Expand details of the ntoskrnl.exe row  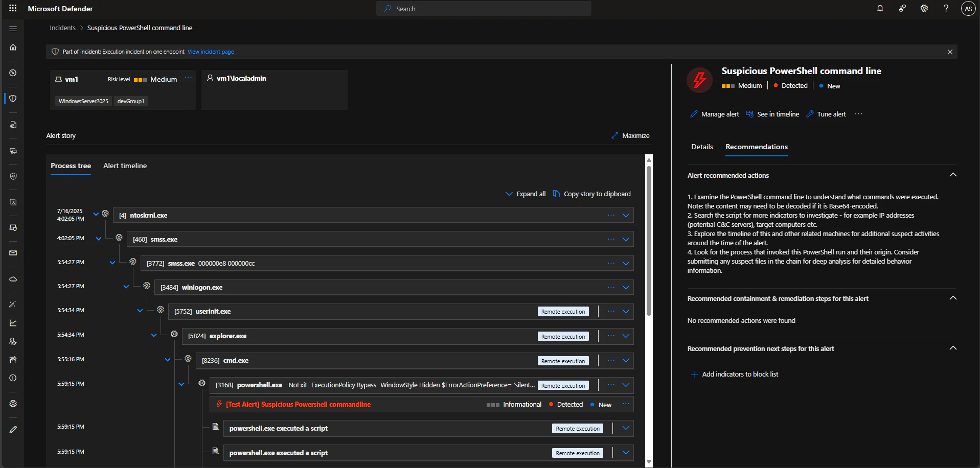tap(626, 215)
